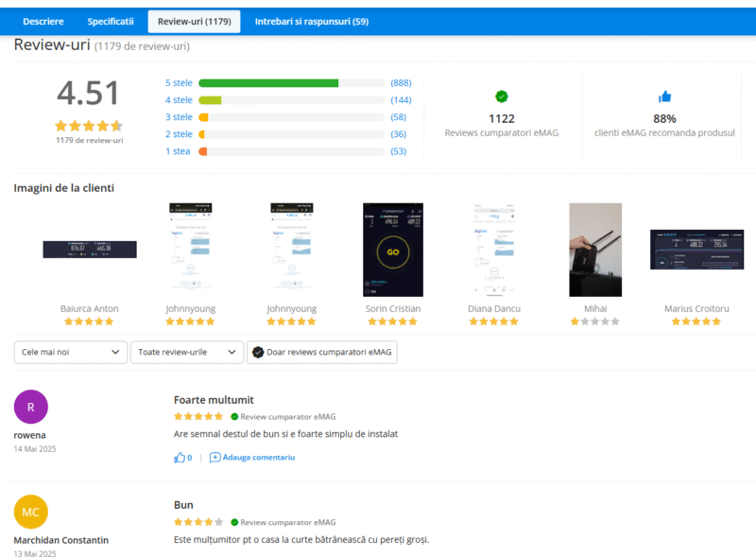Viewport: 756px width, 558px height.
Task: Toggle Doar reviews cumparatori eMAG filter
Action: coord(322,353)
